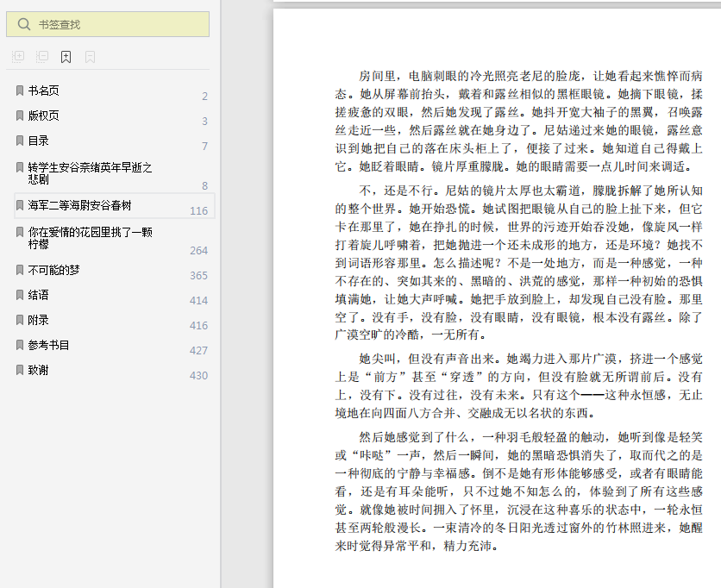Open the 致谢 bookmark
This screenshot has height=588, width=721.
pos(38,370)
